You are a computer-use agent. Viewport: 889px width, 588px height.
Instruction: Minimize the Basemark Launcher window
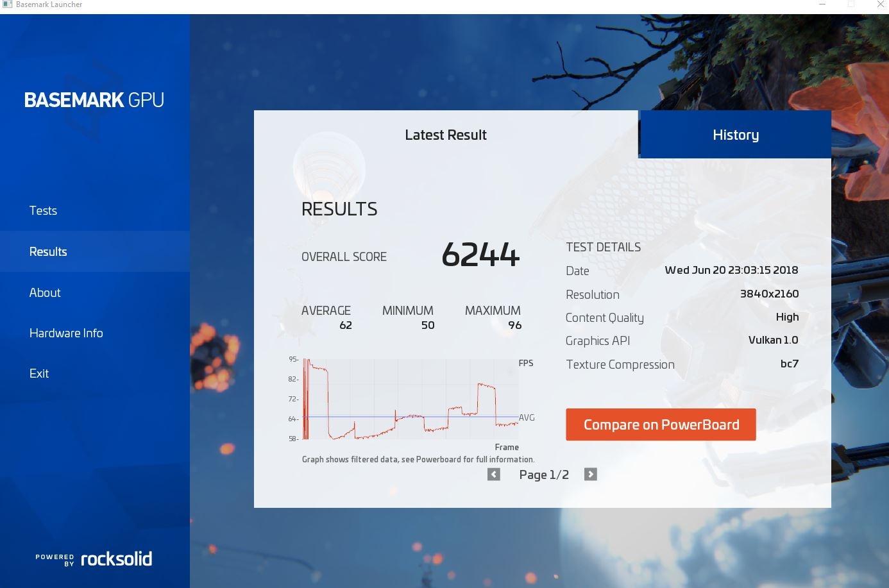coord(822,4)
